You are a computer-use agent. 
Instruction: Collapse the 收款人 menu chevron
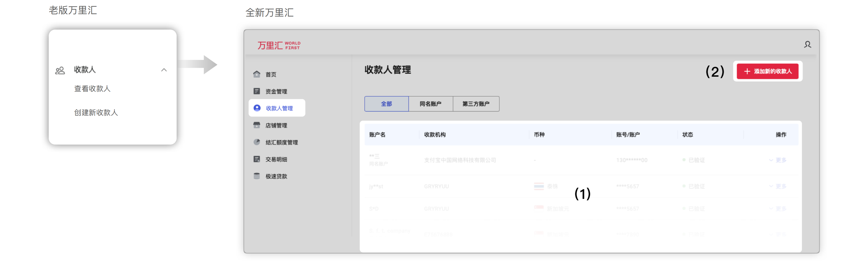click(164, 70)
